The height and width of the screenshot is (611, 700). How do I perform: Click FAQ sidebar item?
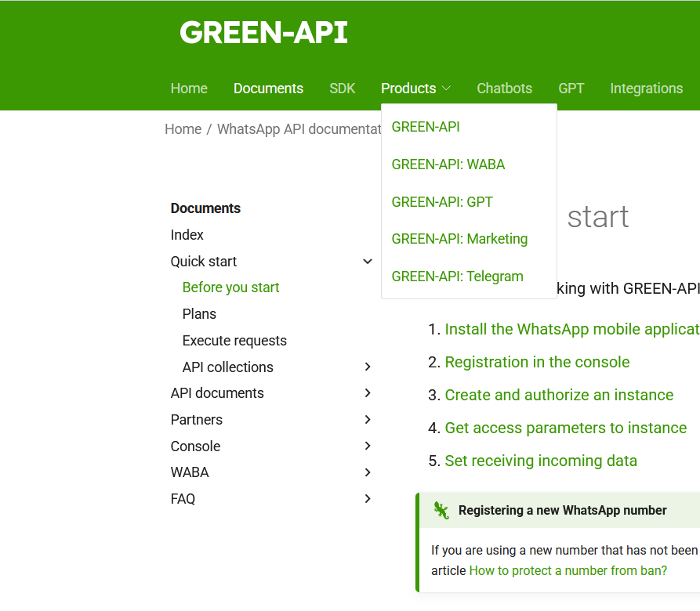pyautogui.click(x=183, y=499)
